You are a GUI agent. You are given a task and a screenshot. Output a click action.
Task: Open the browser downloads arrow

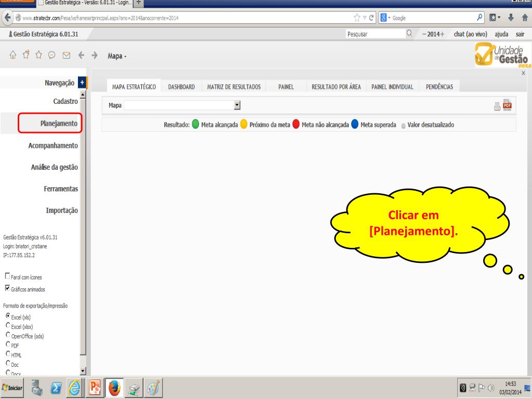pos(511,18)
